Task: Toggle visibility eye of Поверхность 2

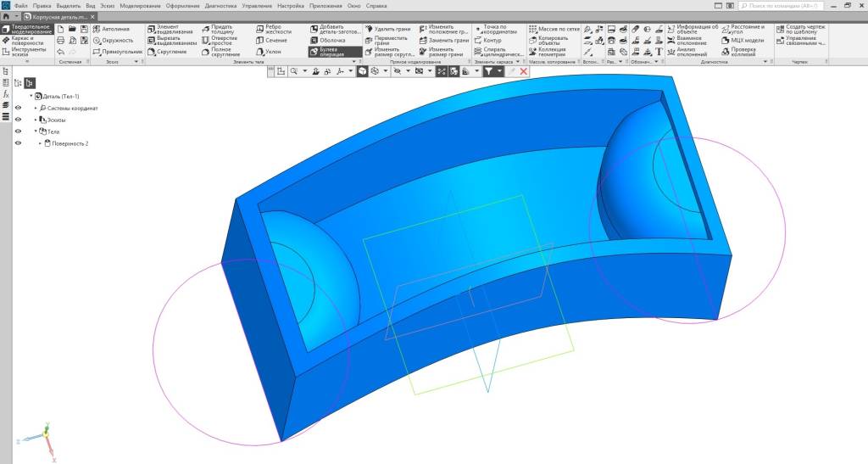Action: tap(19, 143)
